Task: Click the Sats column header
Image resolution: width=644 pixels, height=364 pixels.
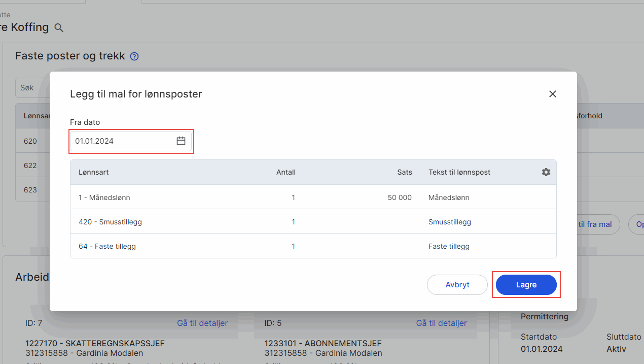Action: [404, 172]
